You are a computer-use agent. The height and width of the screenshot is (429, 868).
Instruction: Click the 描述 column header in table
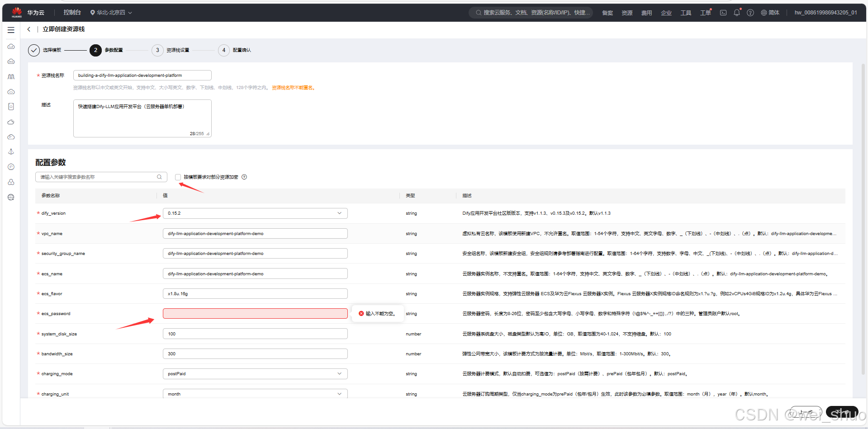(x=467, y=196)
